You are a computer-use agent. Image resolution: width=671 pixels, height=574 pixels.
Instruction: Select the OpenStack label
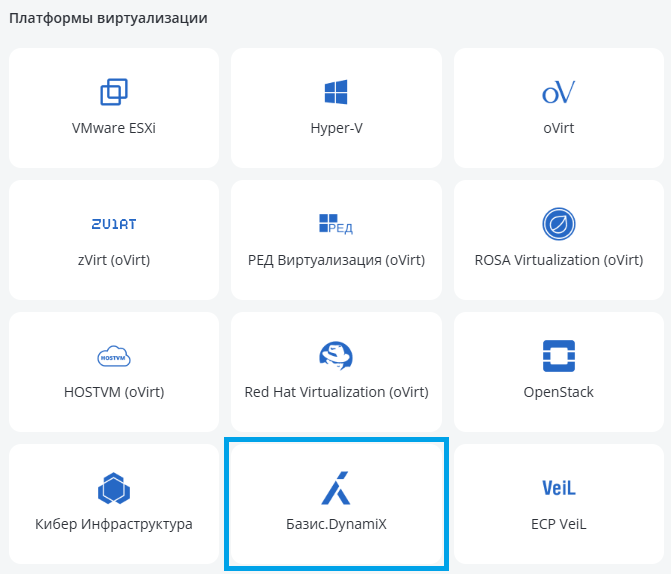(x=558, y=392)
